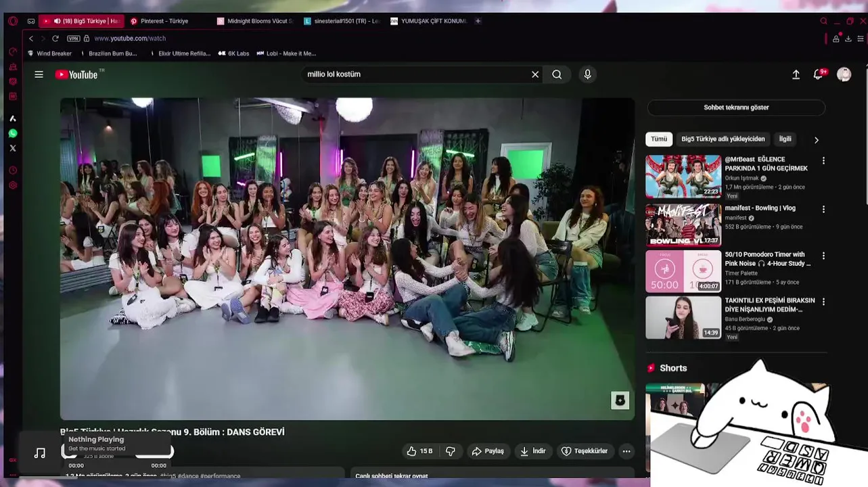The image size is (868, 487).
Task: Run search with magnifier button
Action: [x=557, y=74]
